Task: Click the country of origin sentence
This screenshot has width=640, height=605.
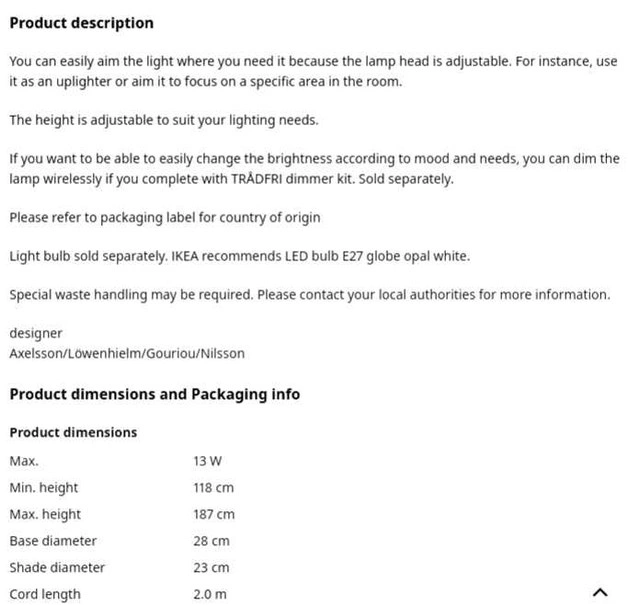Action: (x=164, y=217)
